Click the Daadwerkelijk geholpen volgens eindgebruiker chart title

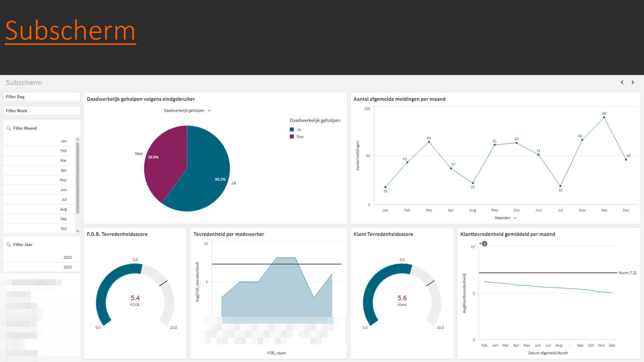[141, 99]
